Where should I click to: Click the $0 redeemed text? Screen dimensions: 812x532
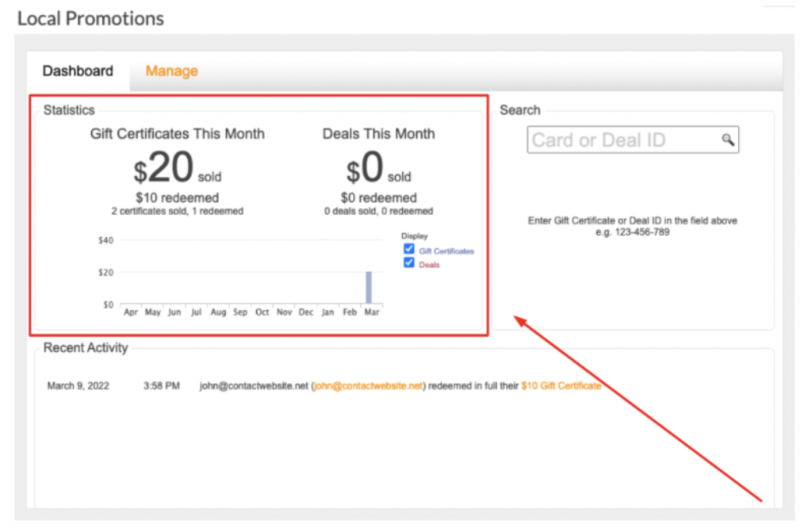378,198
